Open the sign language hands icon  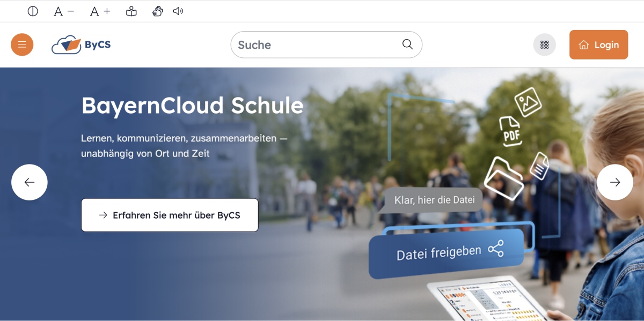click(x=157, y=11)
